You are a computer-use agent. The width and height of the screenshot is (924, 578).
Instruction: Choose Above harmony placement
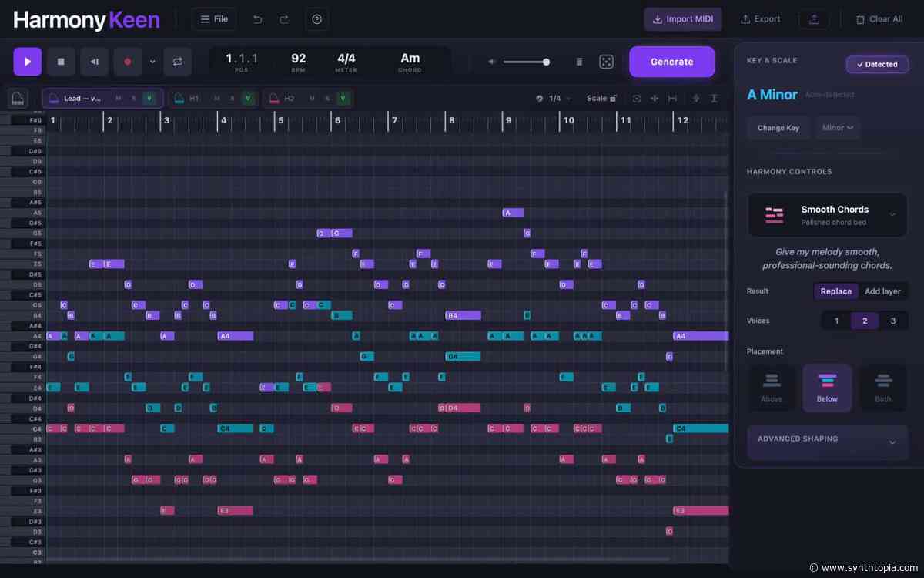(772, 388)
